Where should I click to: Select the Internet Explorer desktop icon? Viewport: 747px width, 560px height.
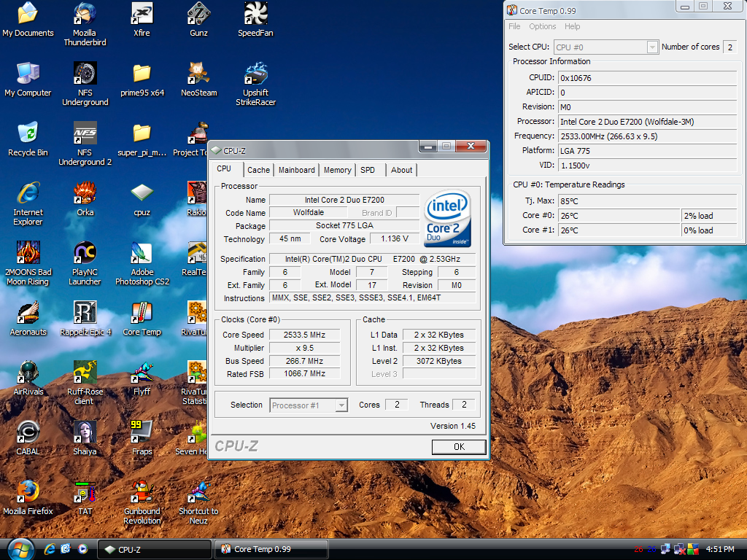pyautogui.click(x=28, y=204)
